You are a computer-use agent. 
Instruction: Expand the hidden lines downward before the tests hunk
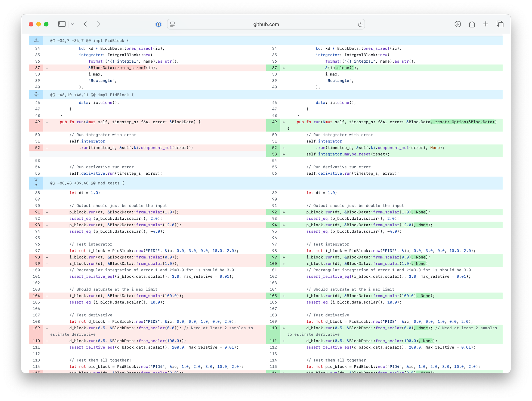pyautogui.click(x=36, y=180)
